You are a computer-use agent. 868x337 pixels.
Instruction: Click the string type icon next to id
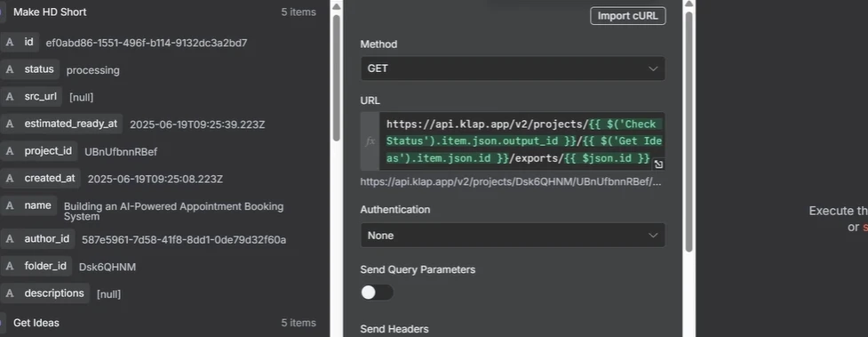tap(10, 42)
